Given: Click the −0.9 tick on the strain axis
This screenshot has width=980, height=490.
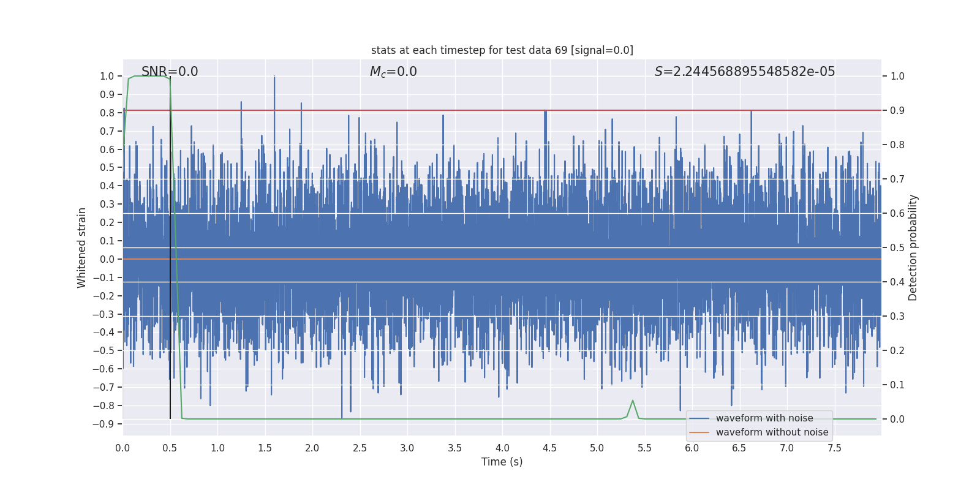Looking at the screenshot, I should 104,424.
